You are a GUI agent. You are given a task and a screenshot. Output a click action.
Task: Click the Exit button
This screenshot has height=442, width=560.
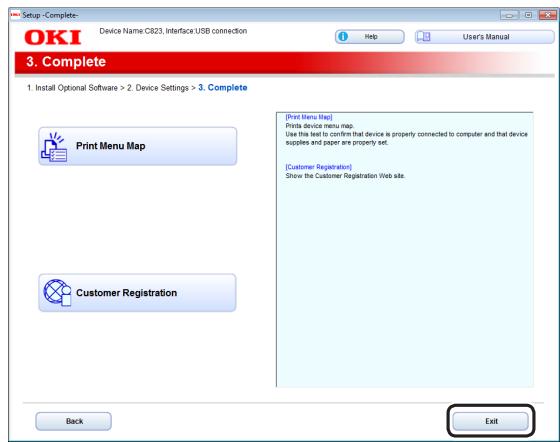tap(490, 421)
